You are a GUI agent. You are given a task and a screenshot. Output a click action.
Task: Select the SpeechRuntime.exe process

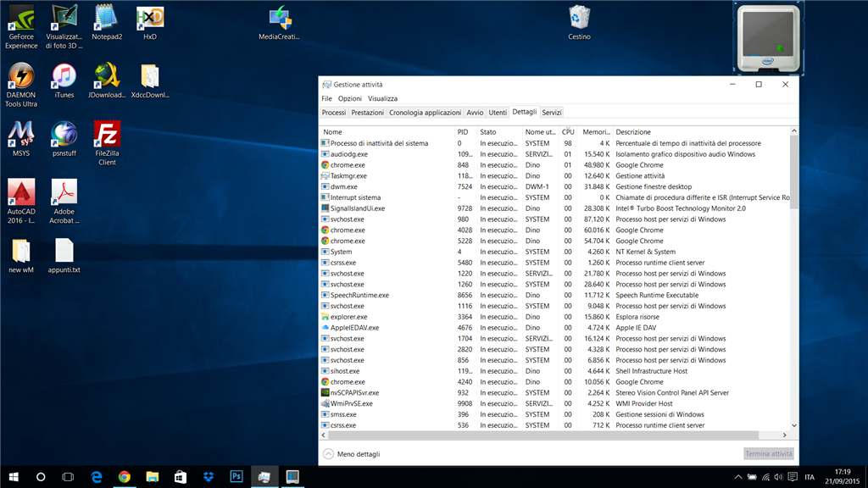point(555,296)
